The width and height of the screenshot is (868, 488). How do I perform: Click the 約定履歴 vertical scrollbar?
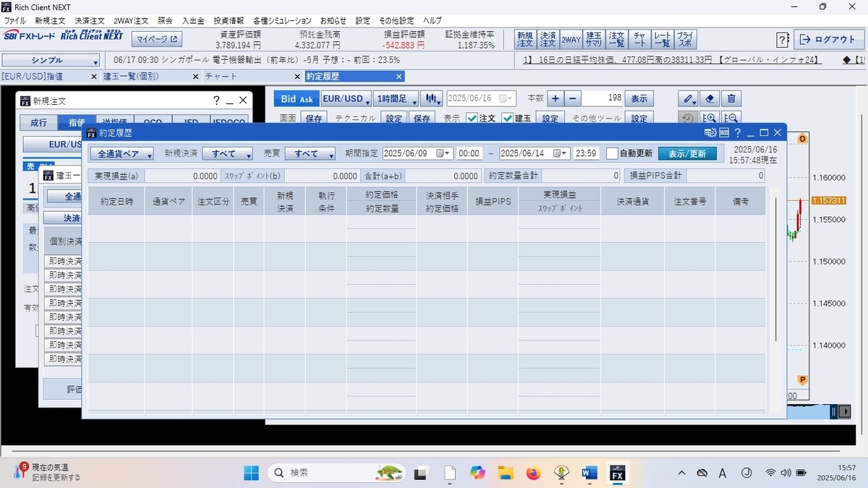coord(776,267)
